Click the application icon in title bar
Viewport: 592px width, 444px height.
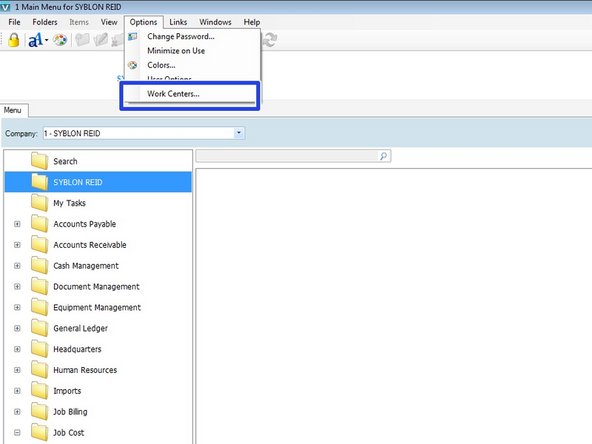[5, 7]
